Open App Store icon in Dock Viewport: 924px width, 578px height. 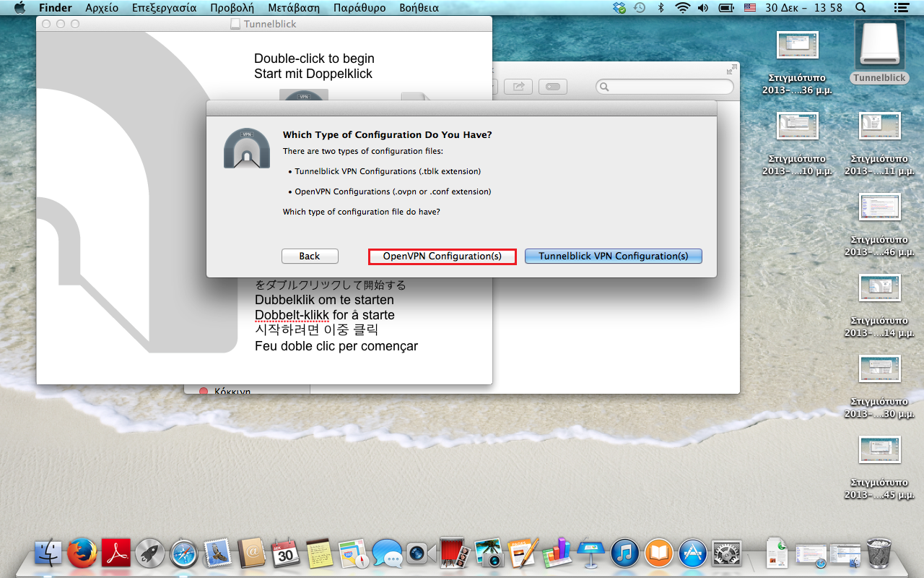click(x=692, y=554)
